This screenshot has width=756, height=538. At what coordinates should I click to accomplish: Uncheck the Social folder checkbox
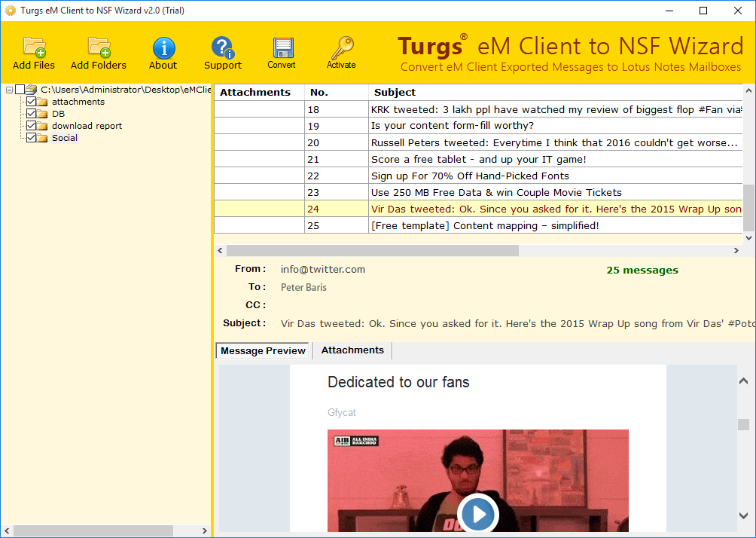coord(32,138)
